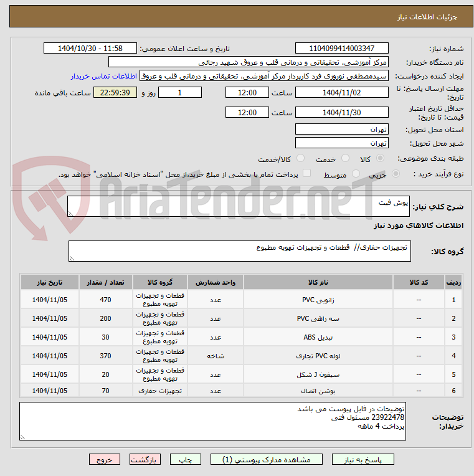Click the لوله PVC تجاری item name

318,356
